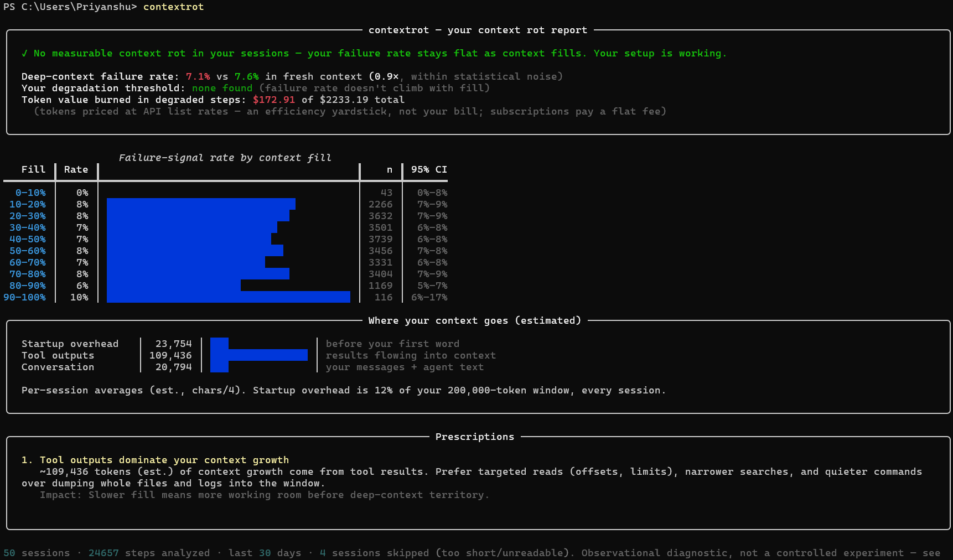Click 'last 30 days' in footer
The image size is (953, 560).
265,553
